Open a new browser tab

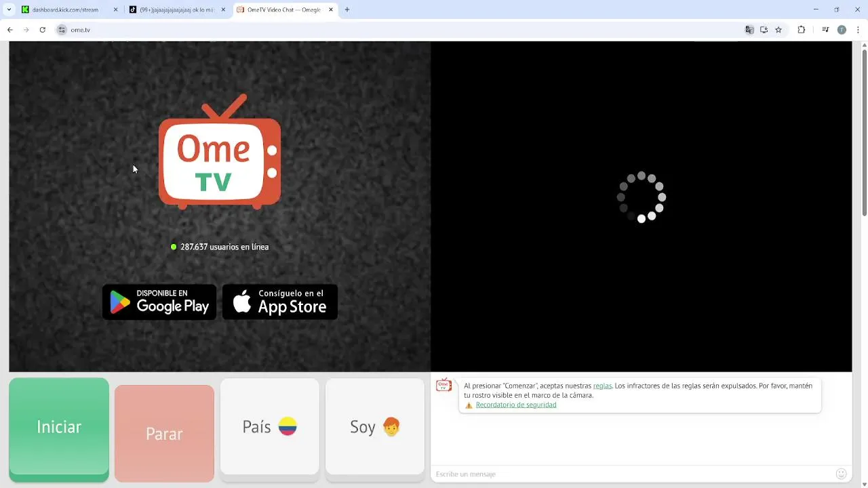[x=347, y=10]
